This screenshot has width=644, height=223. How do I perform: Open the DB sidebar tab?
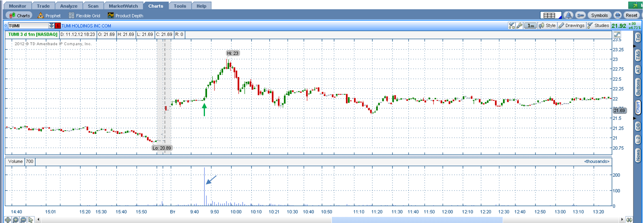638,126
